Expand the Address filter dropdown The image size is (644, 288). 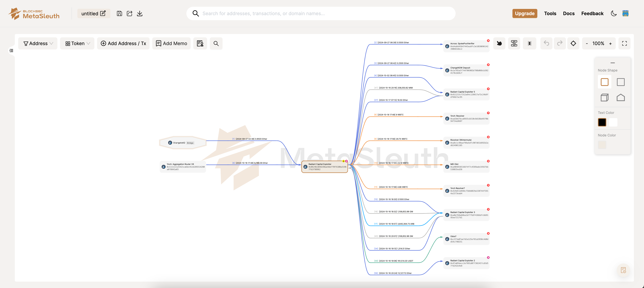click(x=38, y=44)
